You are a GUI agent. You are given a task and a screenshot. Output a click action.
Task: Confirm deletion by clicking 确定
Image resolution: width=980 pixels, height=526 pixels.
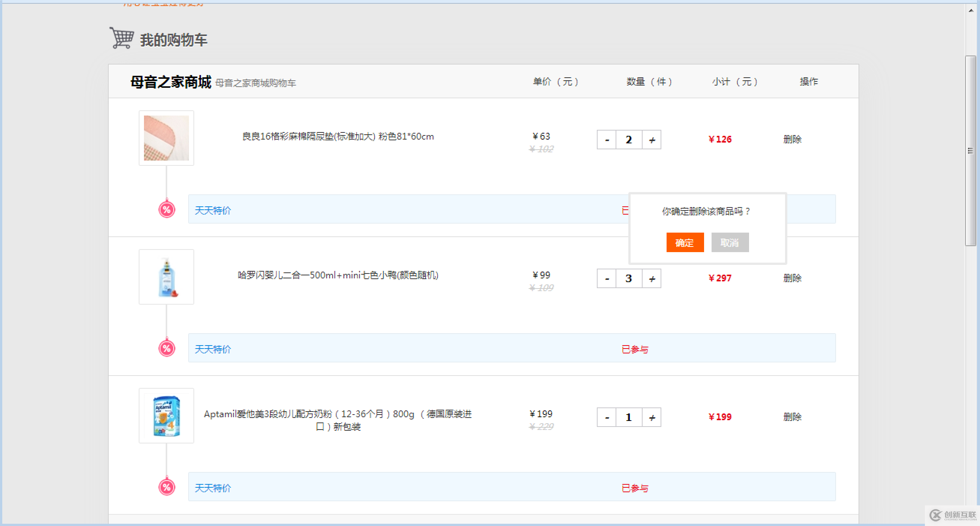pyautogui.click(x=685, y=242)
